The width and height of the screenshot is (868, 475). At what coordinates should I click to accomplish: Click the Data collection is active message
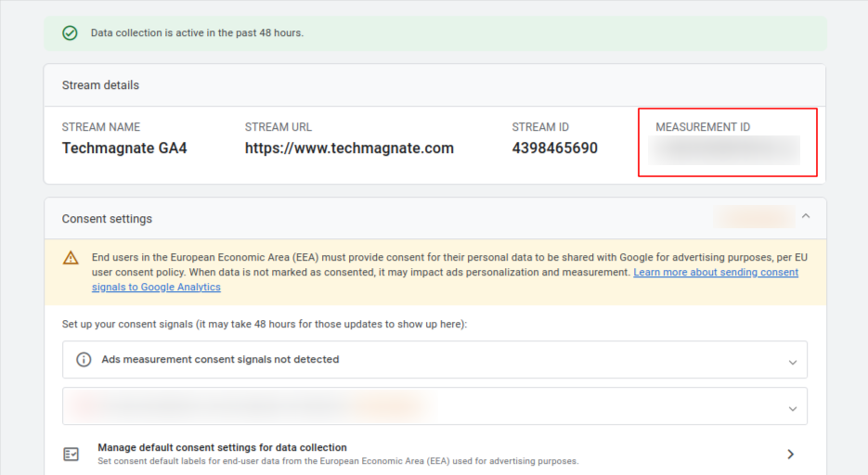coord(197,33)
